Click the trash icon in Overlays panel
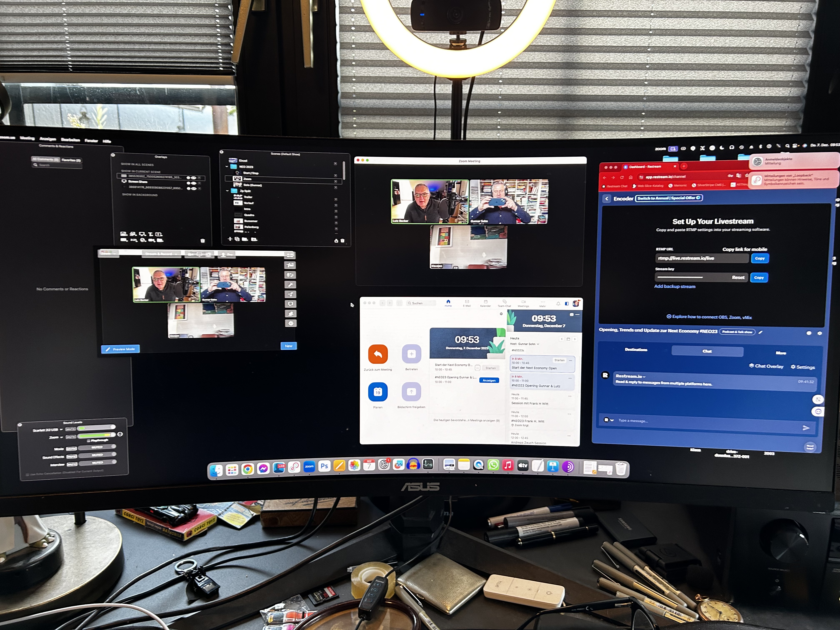The height and width of the screenshot is (630, 840). [202, 240]
